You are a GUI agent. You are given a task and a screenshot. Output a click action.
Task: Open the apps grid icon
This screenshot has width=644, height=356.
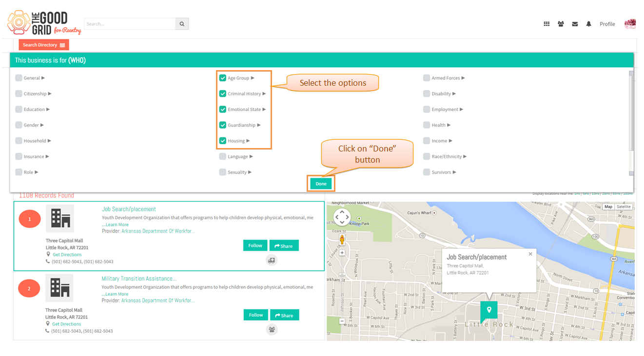546,24
